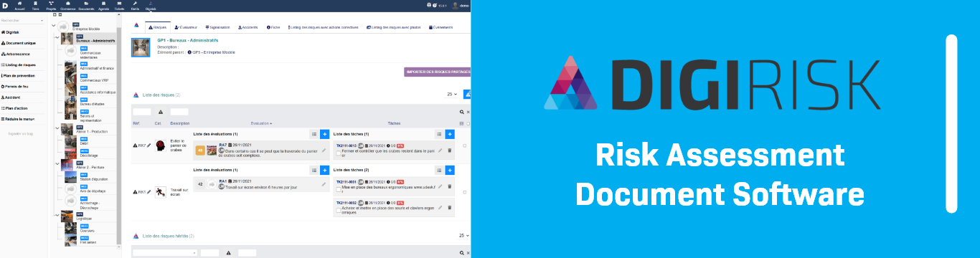Select Logistique in the tree
This screenshot has height=258, width=980.
[83, 218]
